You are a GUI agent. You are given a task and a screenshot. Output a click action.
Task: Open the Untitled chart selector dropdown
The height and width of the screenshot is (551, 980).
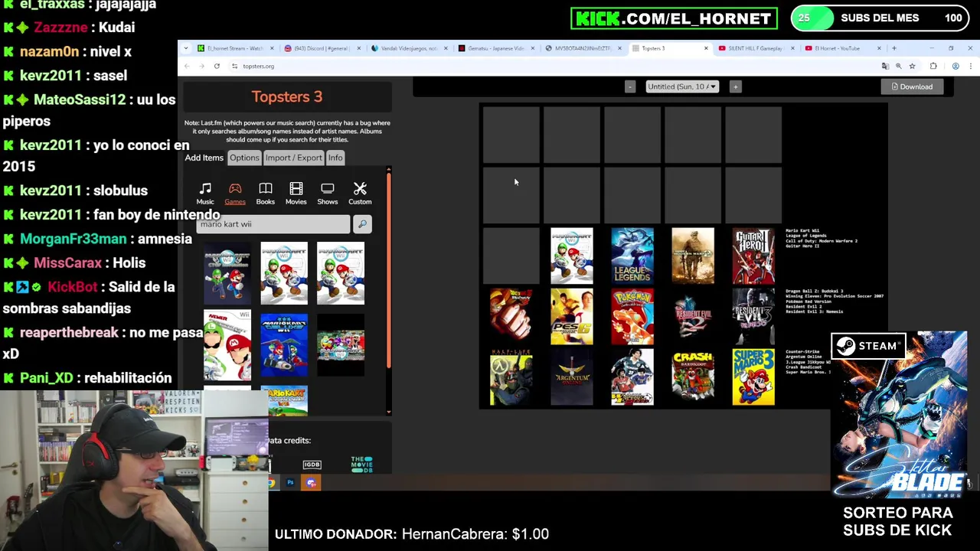(x=682, y=86)
